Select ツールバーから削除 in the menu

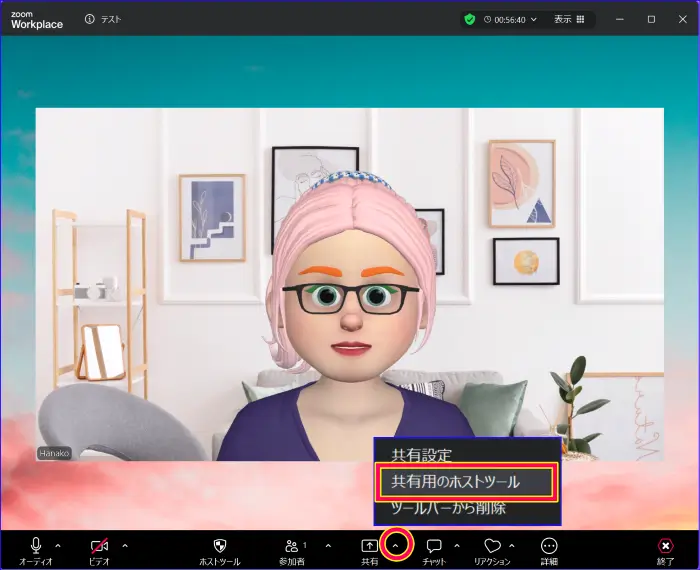(x=448, y=508)
